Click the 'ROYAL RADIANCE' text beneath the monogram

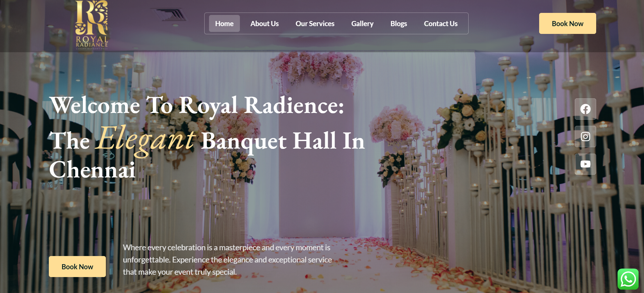tap(92, 42)
